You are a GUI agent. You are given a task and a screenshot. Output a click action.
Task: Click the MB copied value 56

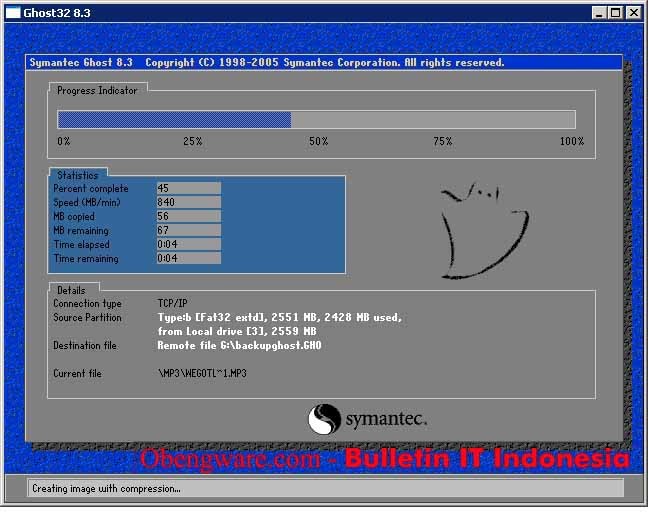pyautogui.click(x=188, y=216)
